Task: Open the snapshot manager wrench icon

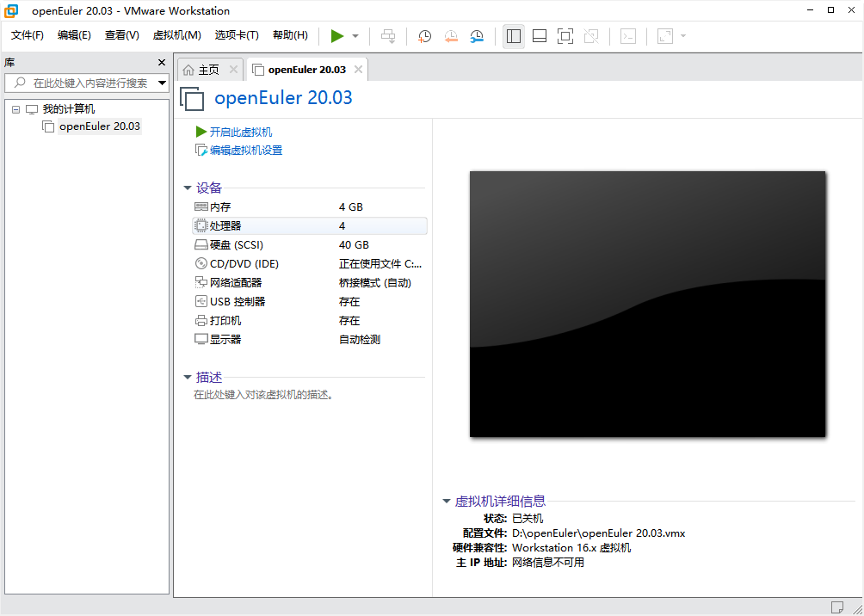Action: pyautogui.click(x=477, y=36)
